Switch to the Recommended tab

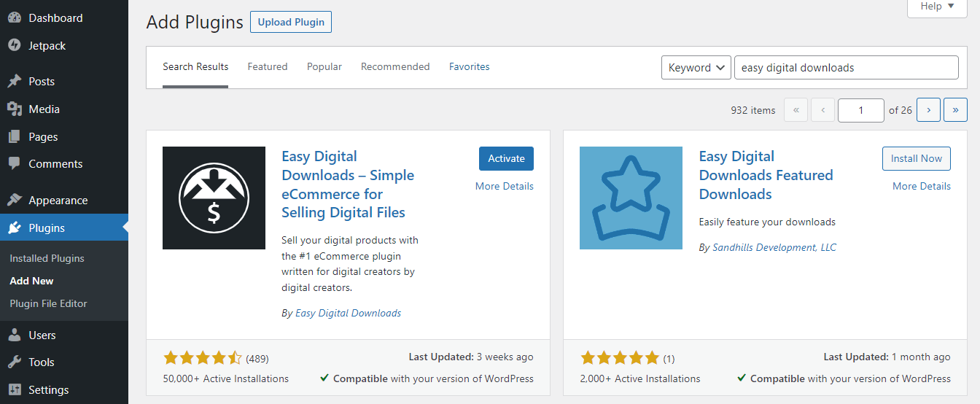tap(395, 66)
